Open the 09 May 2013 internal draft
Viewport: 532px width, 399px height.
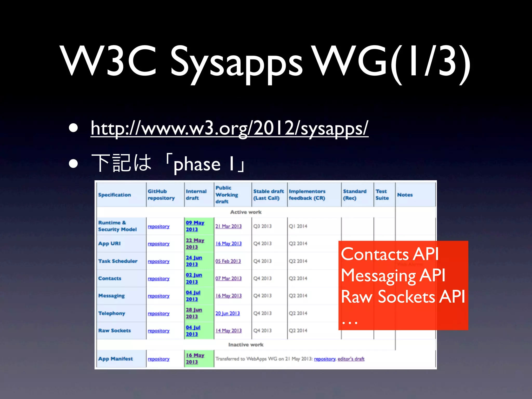click(195, 226)
